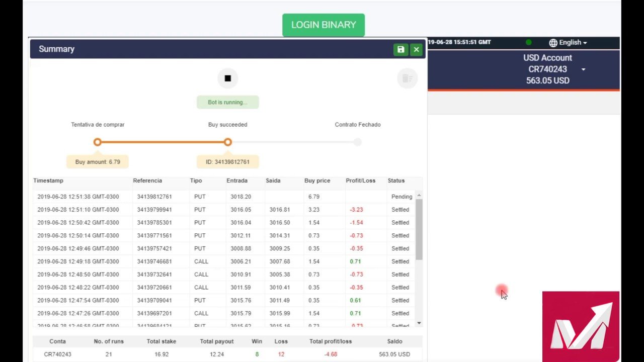Image resolution: width=644 pixels, height=362 pixels.
Task: Stop the running bot
Action: click(x=227, y=78)
